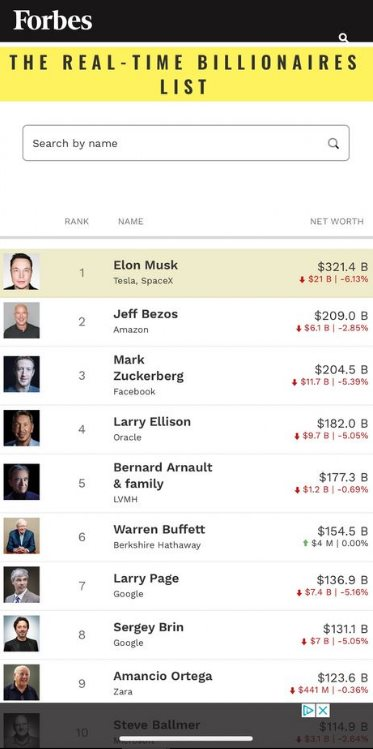
Task: Open Larry Ellison profile link
Action: (152, 422)
